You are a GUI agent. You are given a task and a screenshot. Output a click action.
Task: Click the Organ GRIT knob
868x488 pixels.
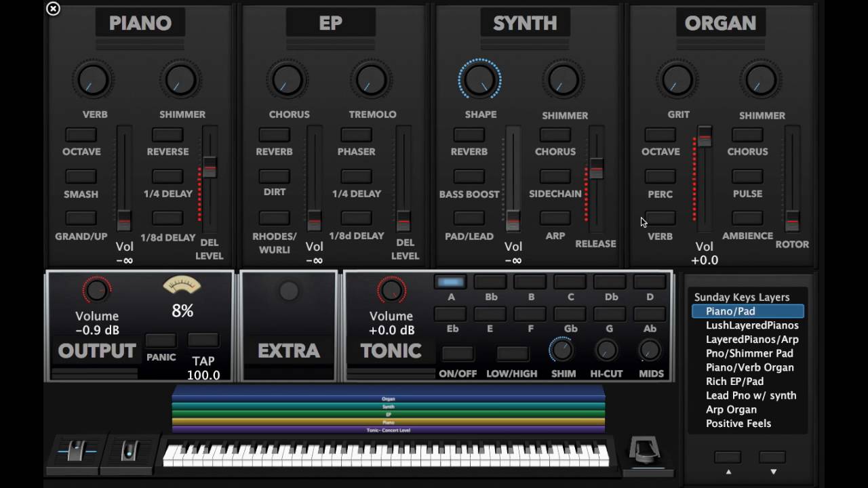(x=677, y=80)
